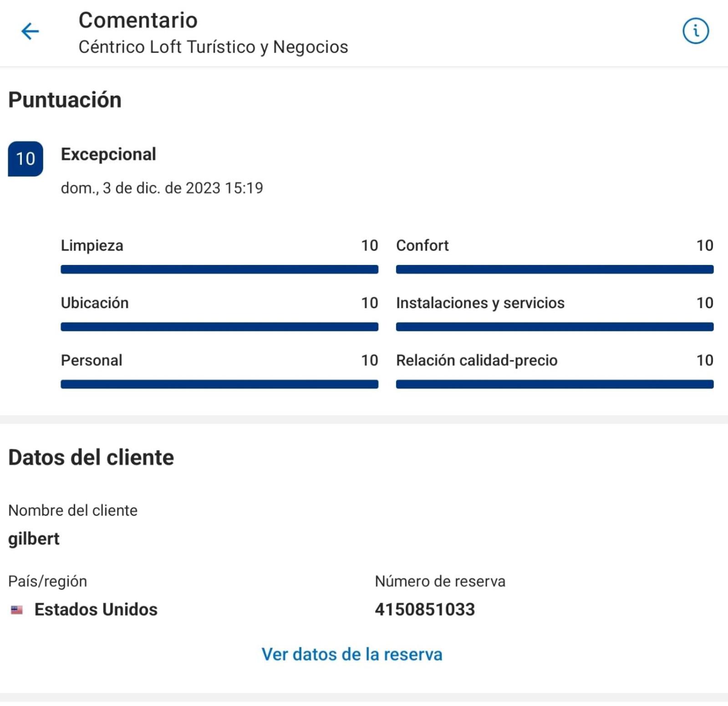Viewport: 728px width, 706px height.
Task: Go back using the arrow icon
Action: click(x=30, y=31)
